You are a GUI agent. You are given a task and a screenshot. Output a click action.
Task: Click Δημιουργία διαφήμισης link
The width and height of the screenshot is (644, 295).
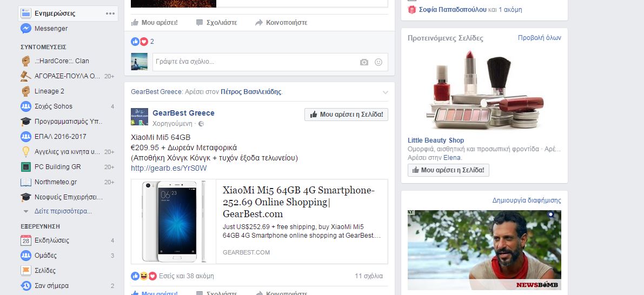[x=527, y=200]
